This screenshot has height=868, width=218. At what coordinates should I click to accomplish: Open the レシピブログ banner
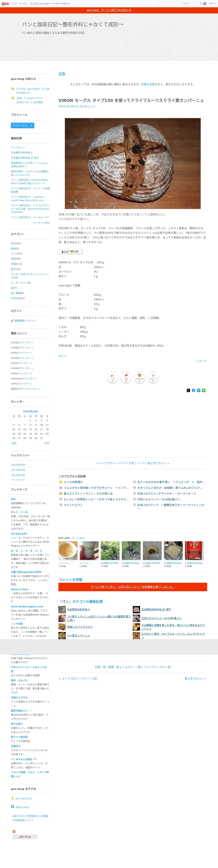click(70, 251)
